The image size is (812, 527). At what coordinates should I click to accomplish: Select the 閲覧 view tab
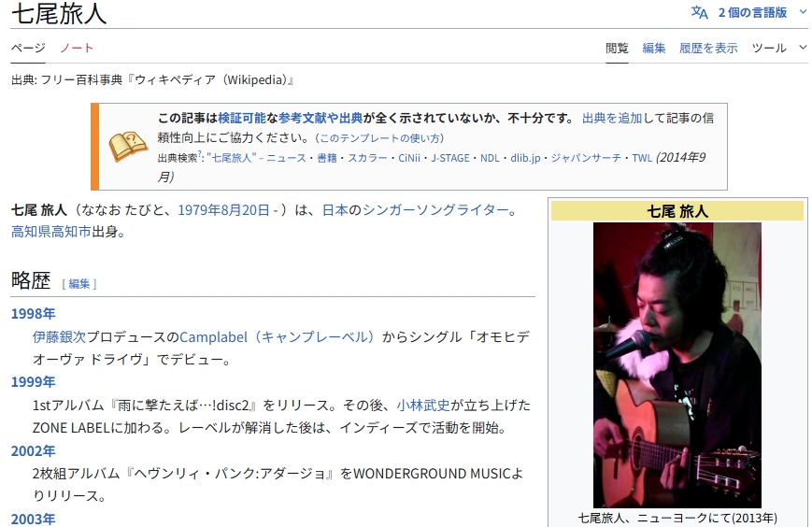(617, 49)
